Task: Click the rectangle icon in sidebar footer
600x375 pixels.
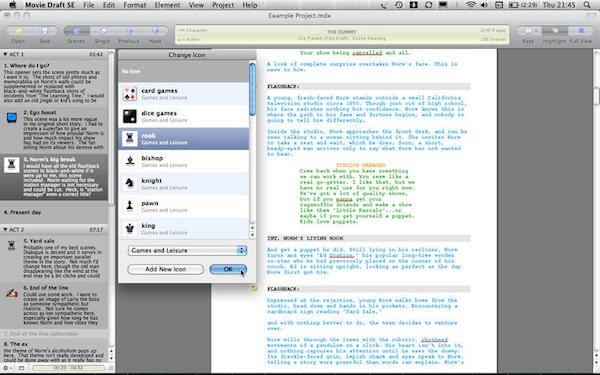Action: [x=21, y=368]
